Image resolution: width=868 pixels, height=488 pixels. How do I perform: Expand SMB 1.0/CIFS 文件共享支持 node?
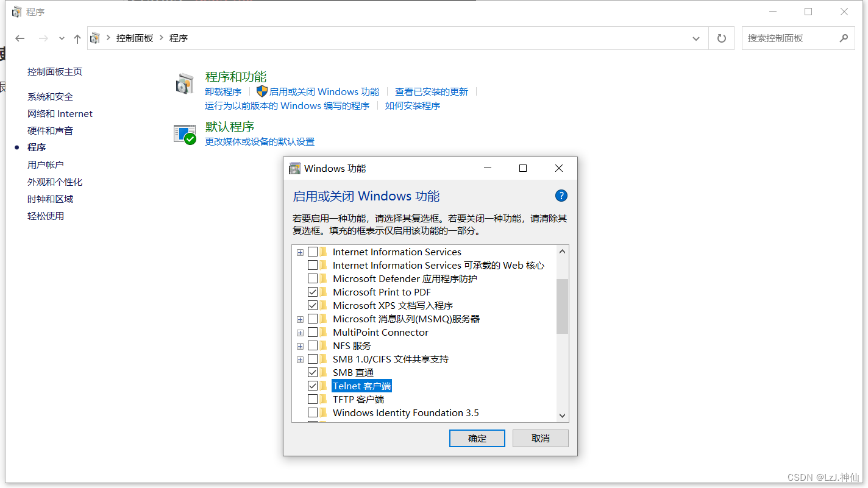pyautogui.click(x=300, y=359)
